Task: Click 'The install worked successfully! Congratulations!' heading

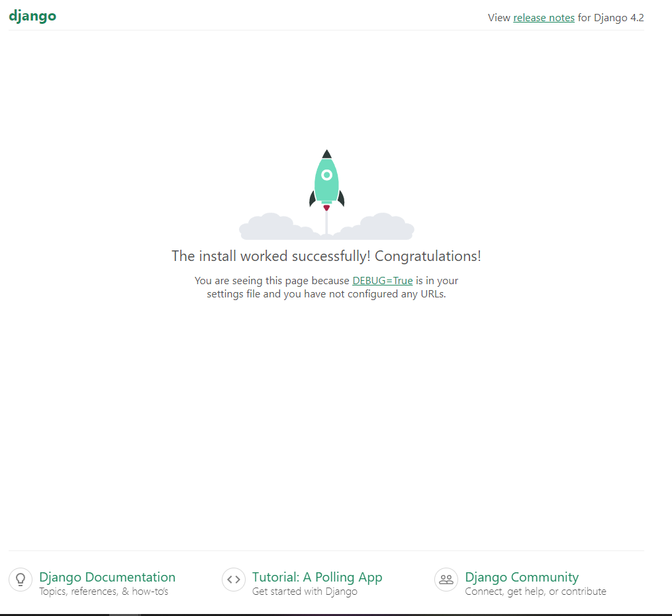Action: [x=326, y=256]
